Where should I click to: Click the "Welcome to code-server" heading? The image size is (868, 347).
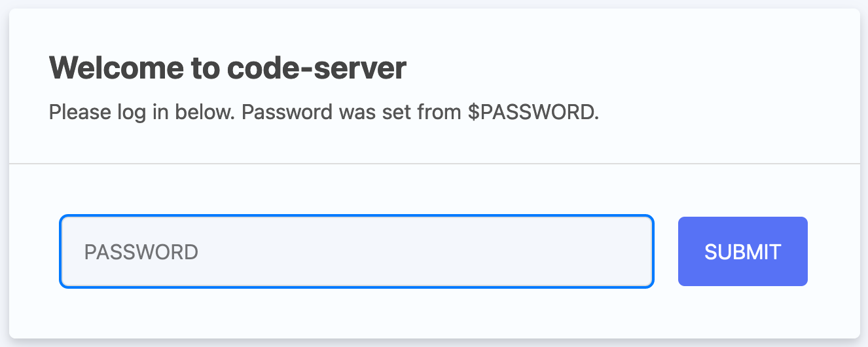tap(228, 68)
